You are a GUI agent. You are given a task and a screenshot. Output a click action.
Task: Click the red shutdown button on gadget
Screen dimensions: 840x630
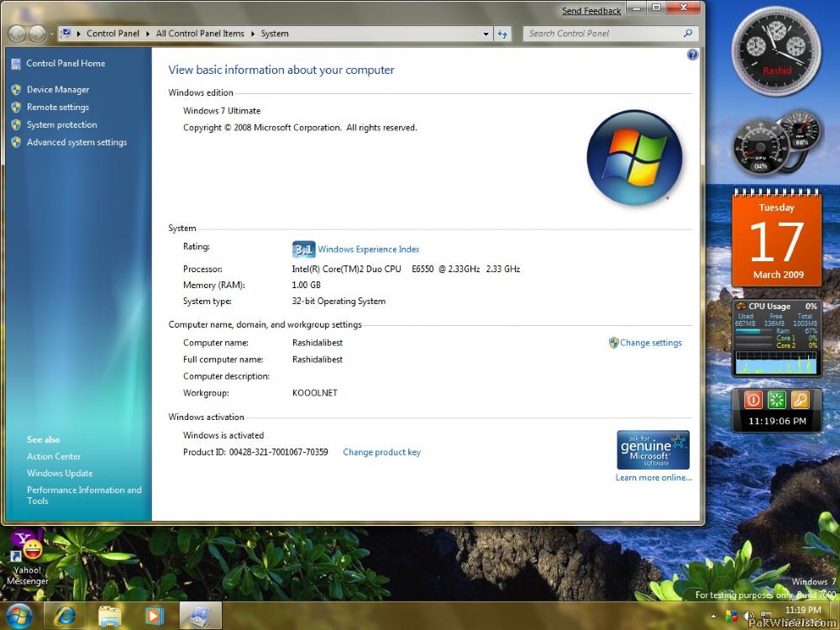click(x=753, y=400)
